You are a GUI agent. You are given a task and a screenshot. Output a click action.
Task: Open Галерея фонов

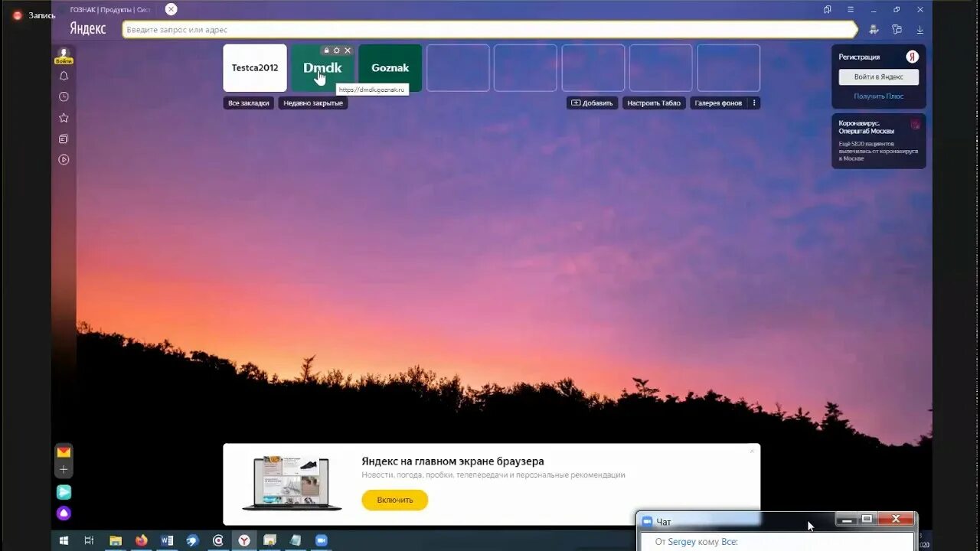tap(718, 103)
